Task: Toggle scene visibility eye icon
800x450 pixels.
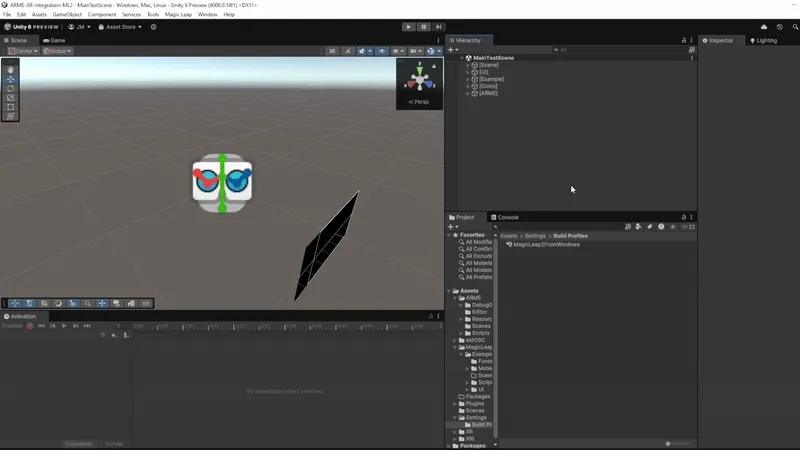Action: pyautogui.click(x=382, y=51)
